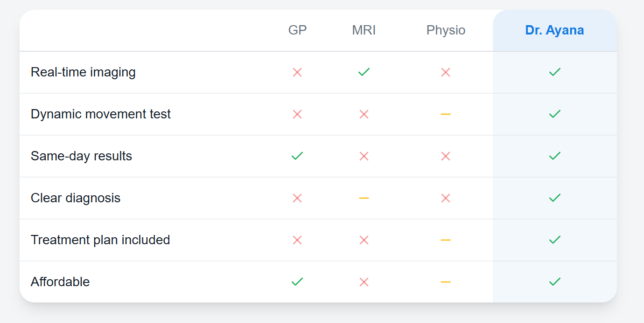Click the green check for GP Same-day results
The height and width of the screenshot is (323, 644).
click(297, 156)
